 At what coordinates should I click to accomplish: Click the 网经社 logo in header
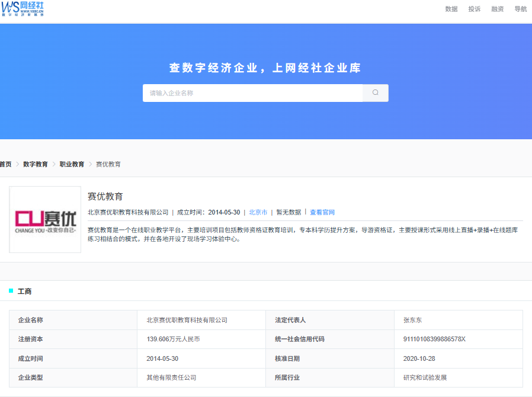[x=23, y=8]
